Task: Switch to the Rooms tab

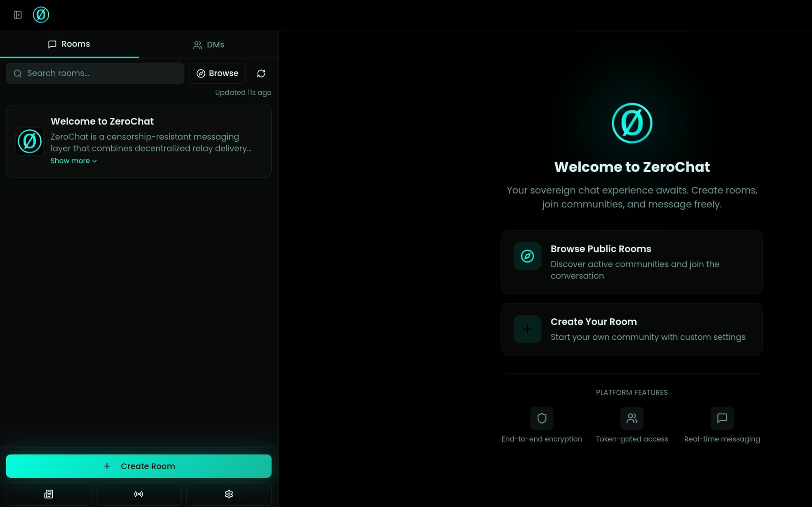Action: click(x=69, y=44)
